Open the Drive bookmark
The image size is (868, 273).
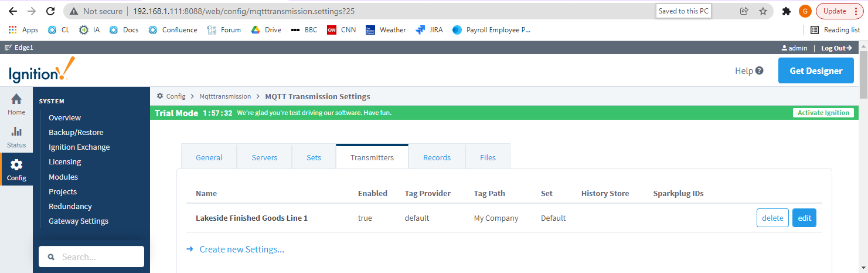(x=266, y=30)
